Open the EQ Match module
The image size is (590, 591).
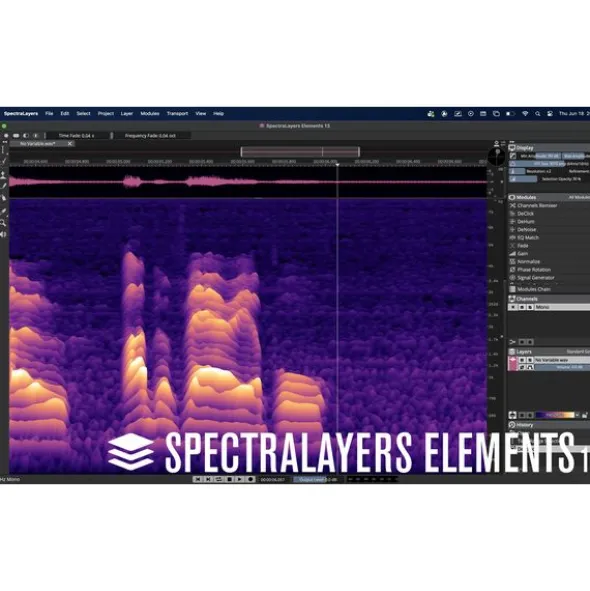click(x=528, y=237)
